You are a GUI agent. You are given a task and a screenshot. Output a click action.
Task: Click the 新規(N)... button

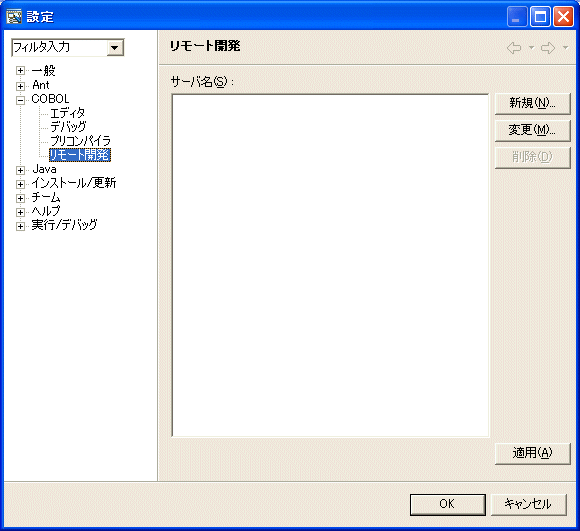[x=533, y=104]
